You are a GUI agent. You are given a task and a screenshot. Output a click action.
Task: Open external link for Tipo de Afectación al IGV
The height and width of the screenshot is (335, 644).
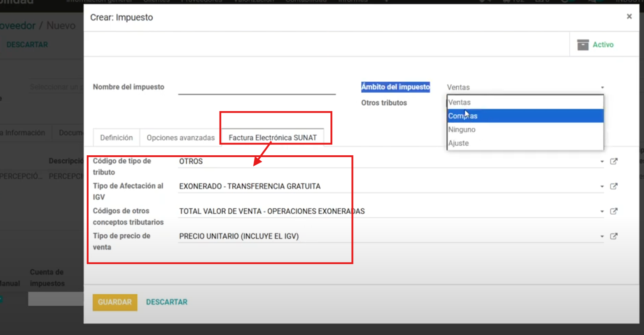[x=614, y=186]
